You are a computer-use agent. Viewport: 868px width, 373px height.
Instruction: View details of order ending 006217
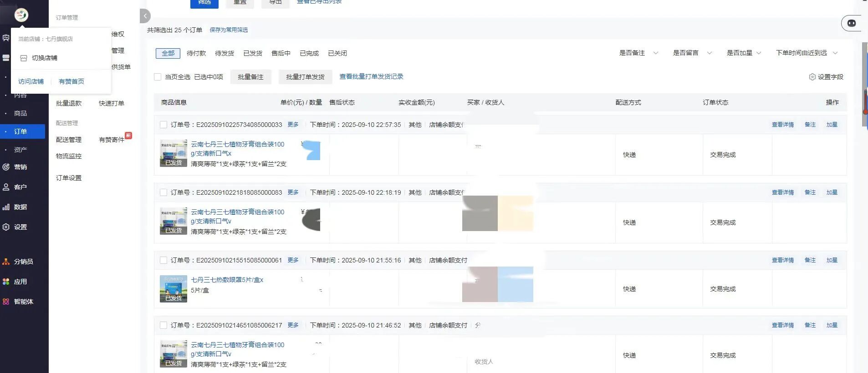(782, 325)
